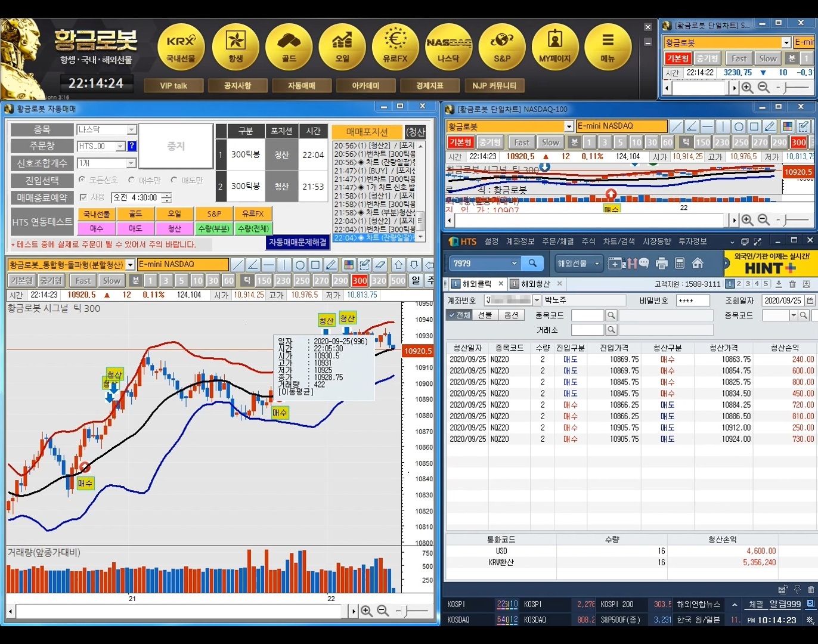Expand the 신호조합개수 1개 dropdown
This screenshot has height=644, width=818.
pyautogui.click(x=132, y=163)
